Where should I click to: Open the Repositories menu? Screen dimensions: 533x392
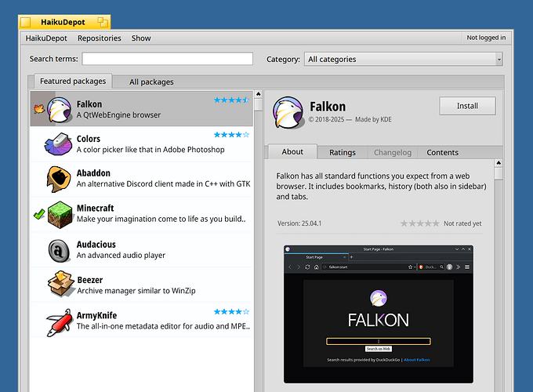100,38
